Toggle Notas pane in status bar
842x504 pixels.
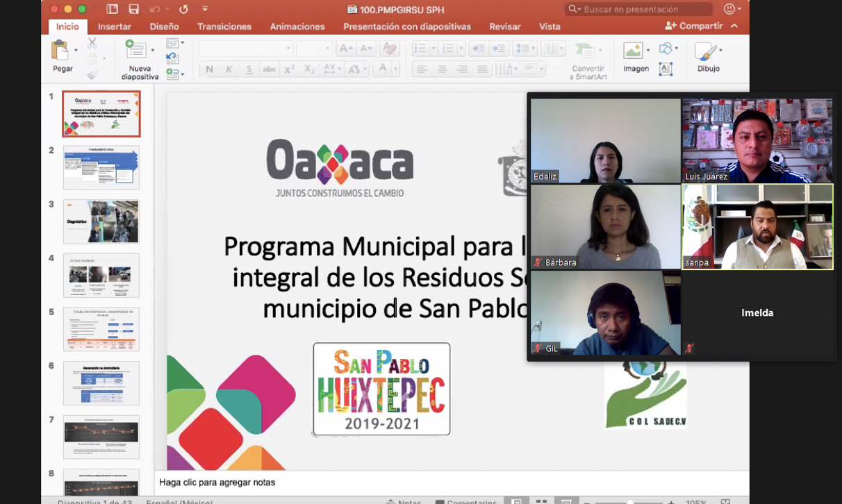(404, 501)
